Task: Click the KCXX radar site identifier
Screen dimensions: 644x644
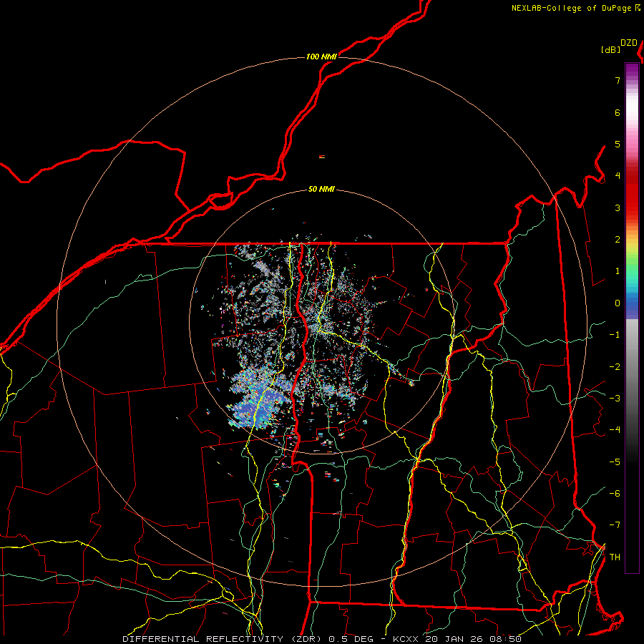Action: (x=406, y=639)
